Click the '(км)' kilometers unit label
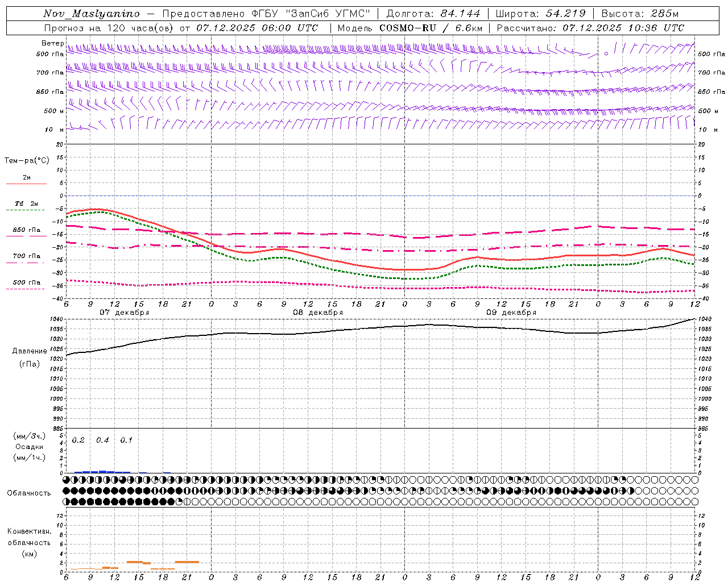This screenshot has width=728, height=582. tap(29, 554)
